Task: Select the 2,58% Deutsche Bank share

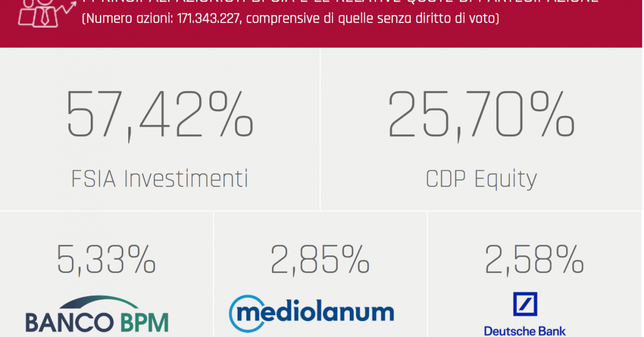Action: pyautogui.click(x=534, y=260)
